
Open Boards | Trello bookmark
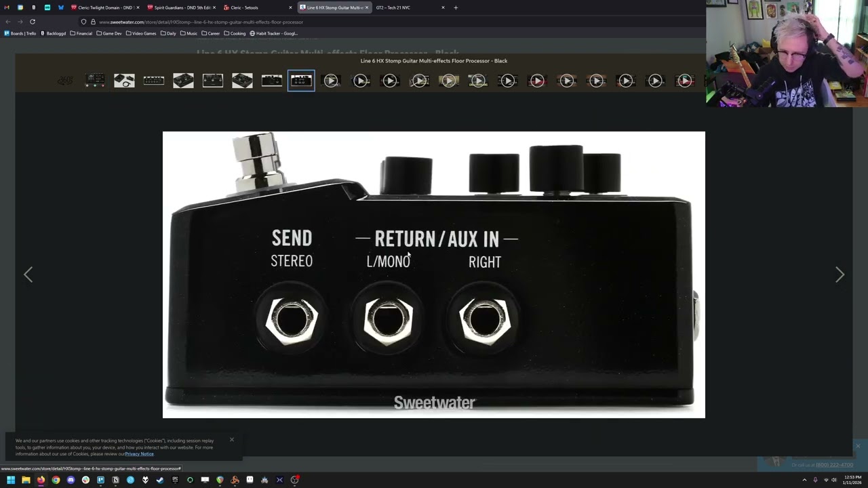click(x=20, y=33)
